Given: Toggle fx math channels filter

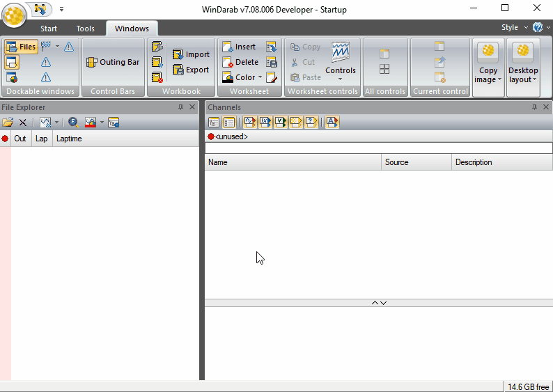Looking at the screenshot, I should pyautogui.click(x=265, y=123).
